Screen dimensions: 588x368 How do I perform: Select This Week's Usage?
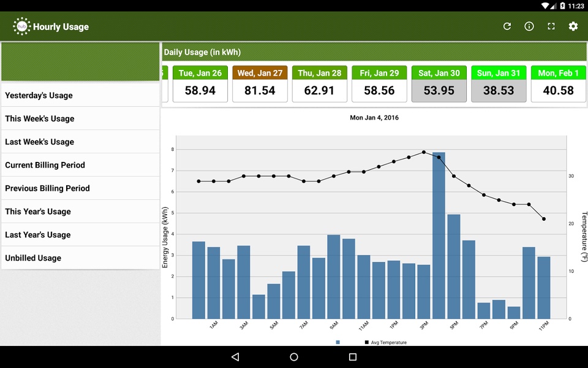click(80, 118)
